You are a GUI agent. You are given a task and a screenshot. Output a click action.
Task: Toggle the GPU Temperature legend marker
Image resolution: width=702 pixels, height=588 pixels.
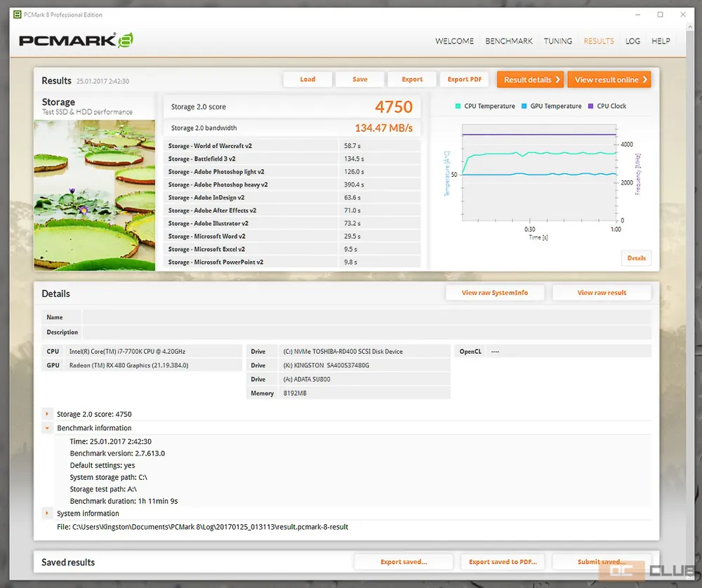point(524,107)
